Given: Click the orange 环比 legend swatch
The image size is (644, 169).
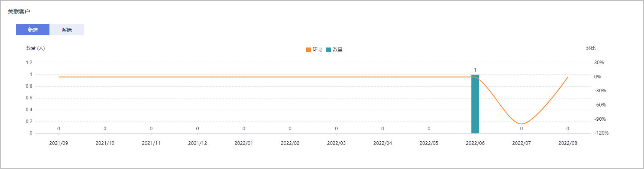Looking at the screenshot, I should pos(308,49).
